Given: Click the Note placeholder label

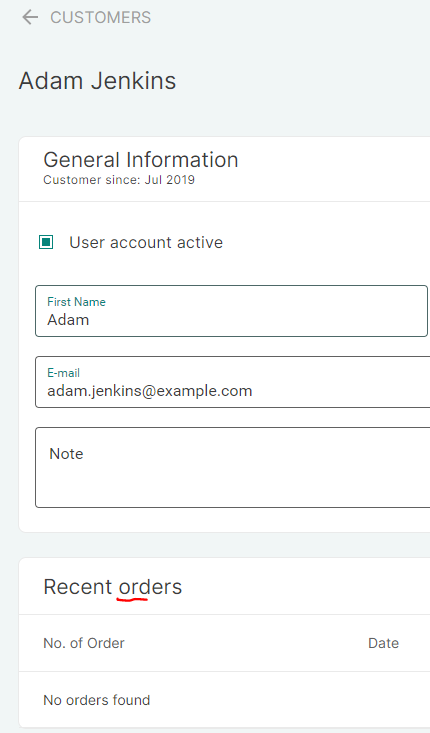Looking at the screenshot, I should [66, 454].
